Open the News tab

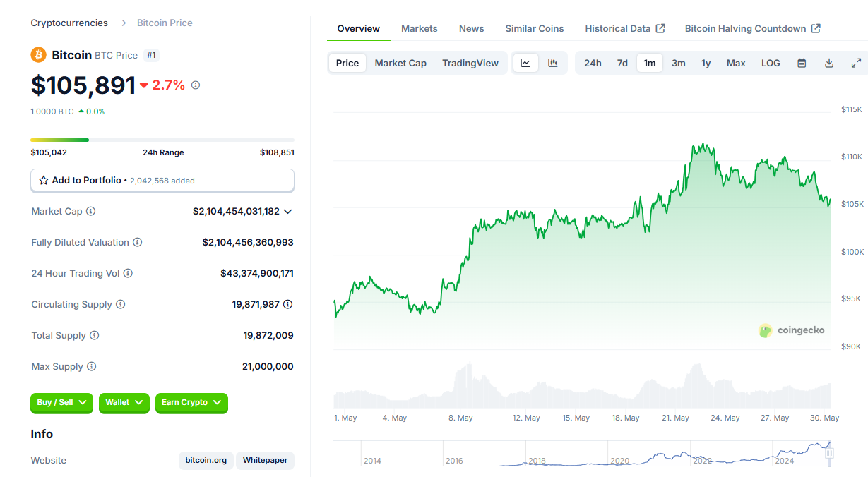click(x=472, y=28)
